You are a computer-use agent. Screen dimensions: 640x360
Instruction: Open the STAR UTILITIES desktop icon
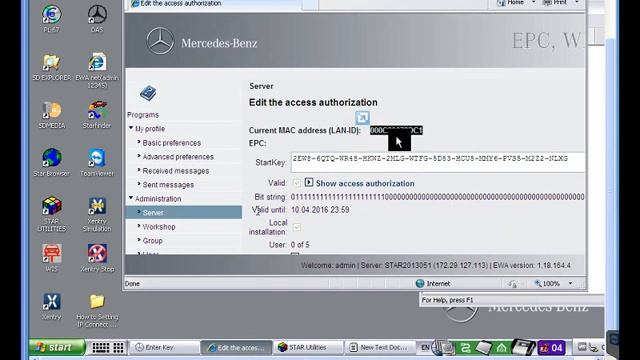(51, 214)
